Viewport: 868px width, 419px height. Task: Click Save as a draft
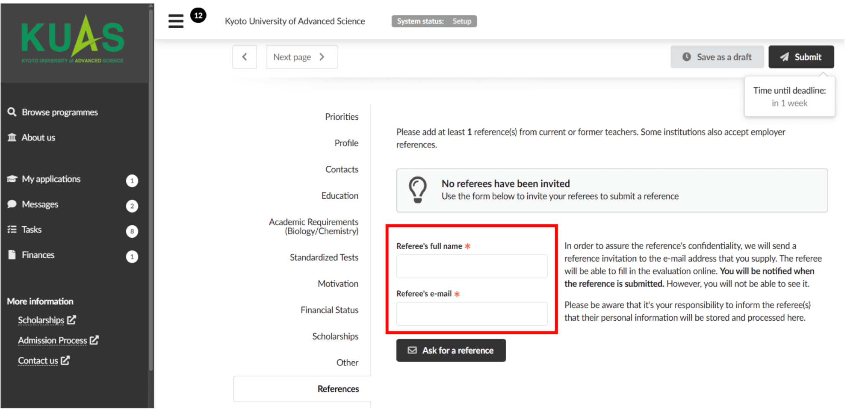tap(717, 57)
